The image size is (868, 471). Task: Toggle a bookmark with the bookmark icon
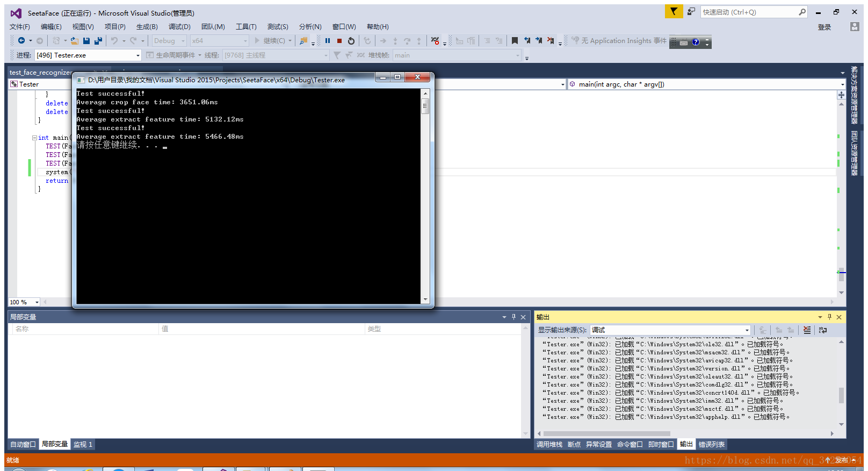(x=515, y=40)
